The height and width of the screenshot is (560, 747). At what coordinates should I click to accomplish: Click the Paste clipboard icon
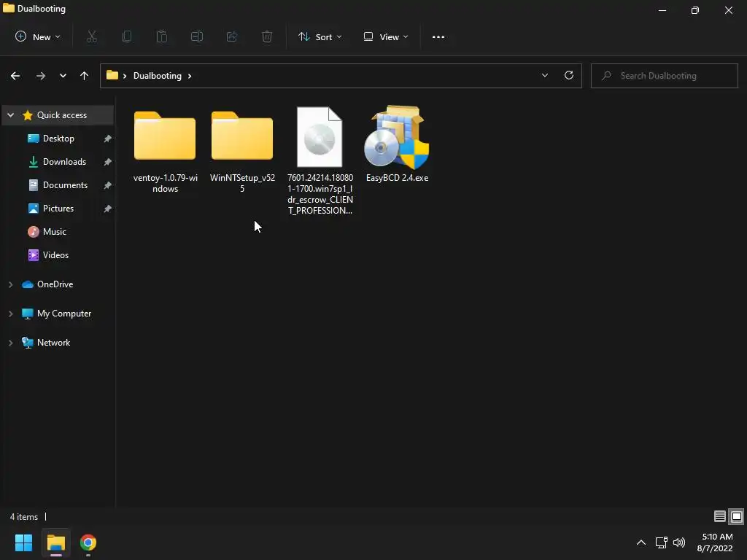click(162, 36)
